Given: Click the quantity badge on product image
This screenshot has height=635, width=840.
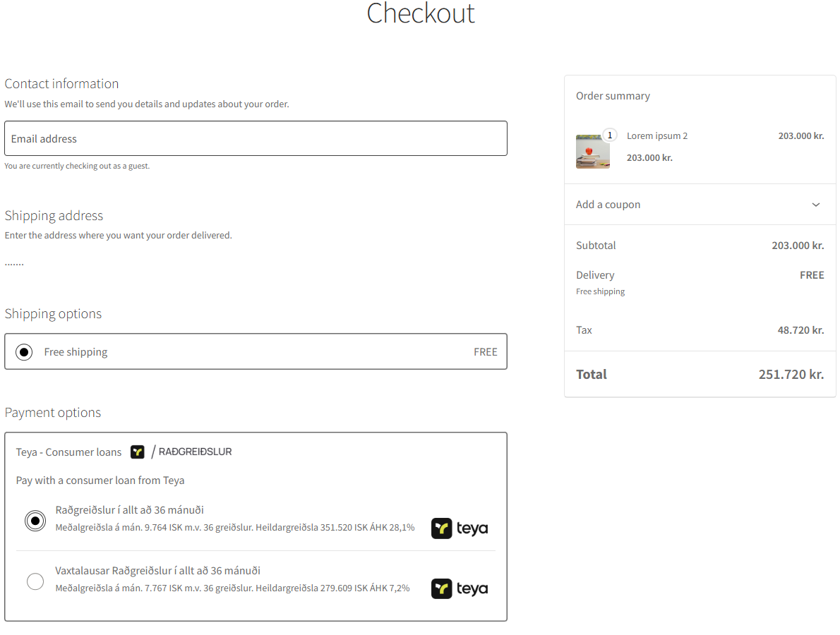Looking at the screenshot, I should [x=610, y=135].
